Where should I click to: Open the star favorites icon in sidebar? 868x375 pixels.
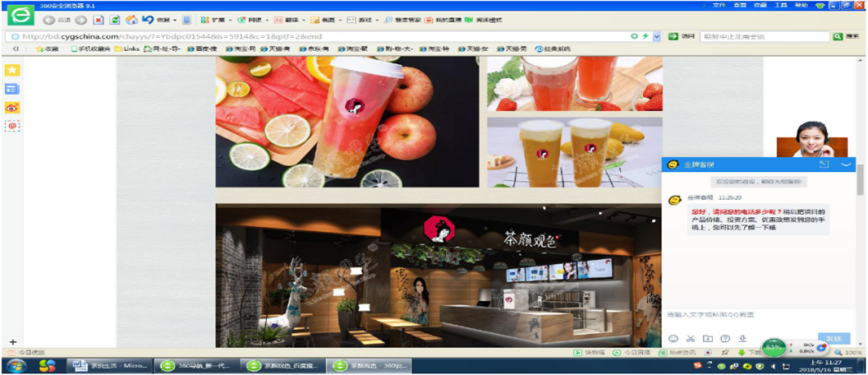(12, 70)
